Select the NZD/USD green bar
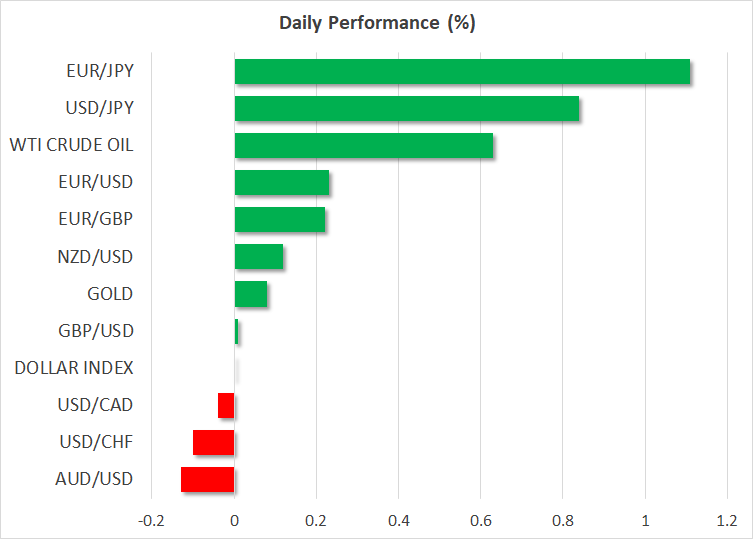 click(x=259, y=257)
